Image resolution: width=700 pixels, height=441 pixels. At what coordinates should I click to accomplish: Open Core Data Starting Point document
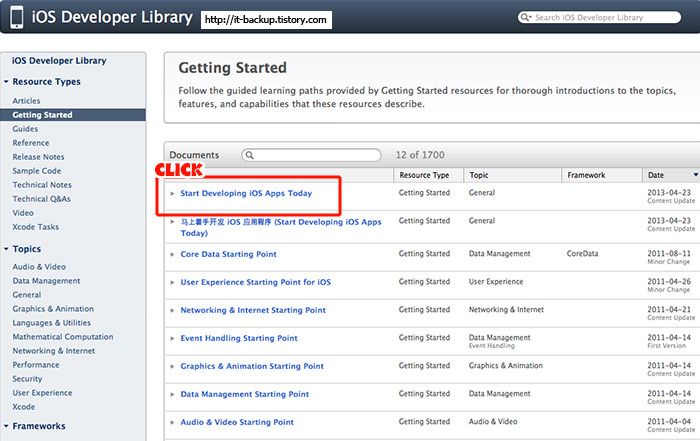[229, 254]
